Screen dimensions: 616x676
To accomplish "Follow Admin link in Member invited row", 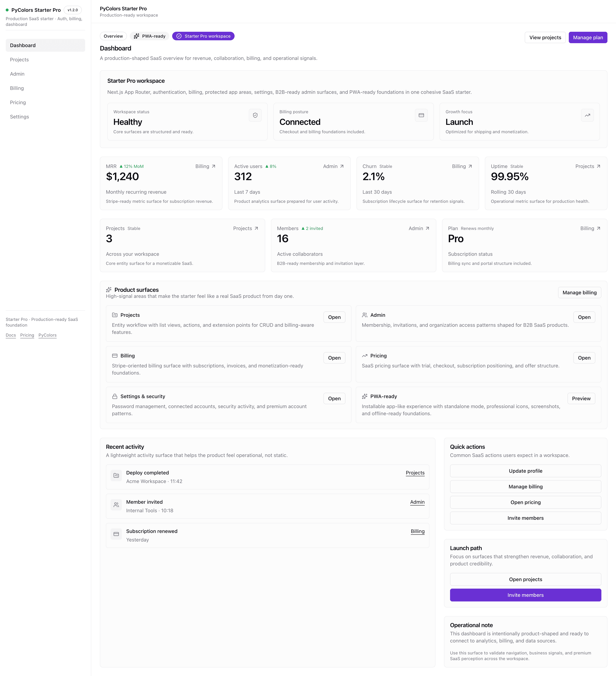I will pos(417,502).
